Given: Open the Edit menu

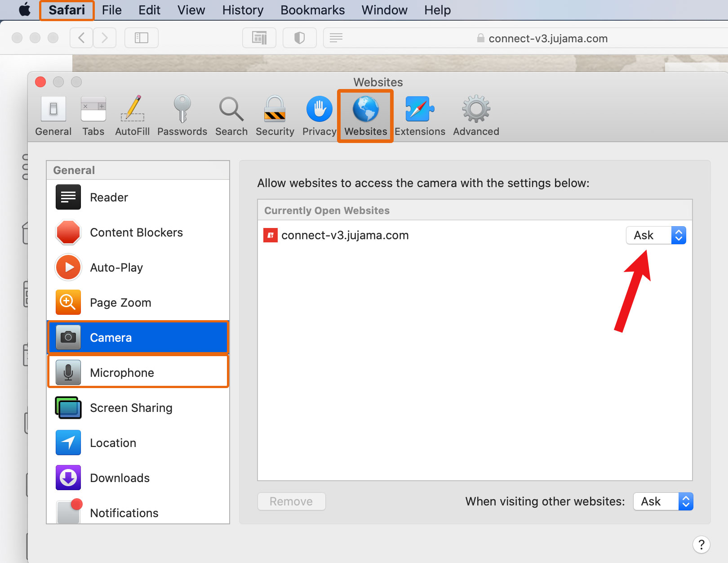Looking at the screenshot, I should point(149,10).
